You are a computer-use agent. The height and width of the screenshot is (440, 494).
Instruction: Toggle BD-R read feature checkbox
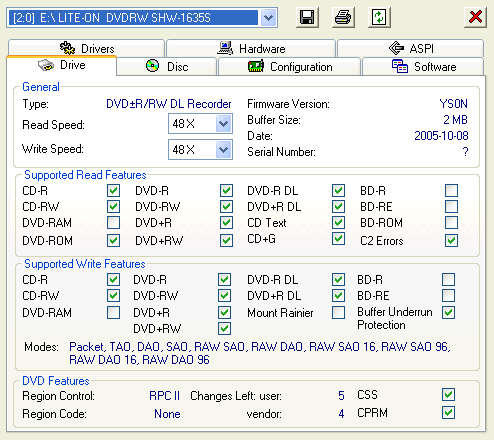click(x=451, y=191)
